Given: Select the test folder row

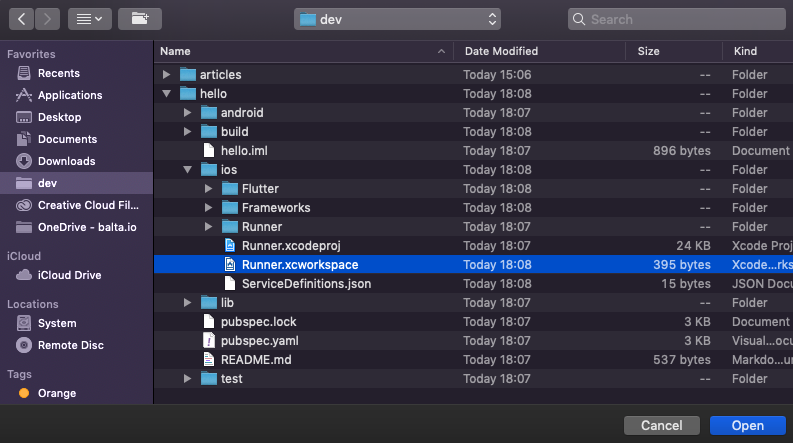Looking at the screenshot, I should [473, 379].
